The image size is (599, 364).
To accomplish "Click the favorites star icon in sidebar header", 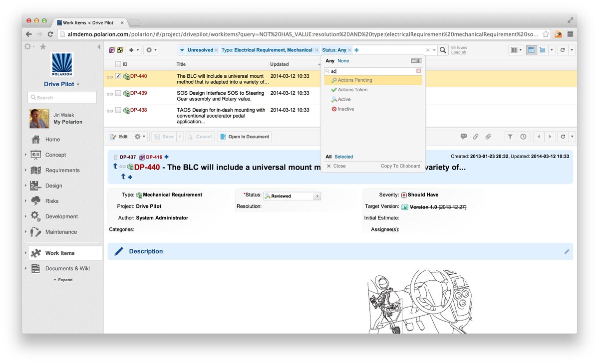I will pos(43,46).
